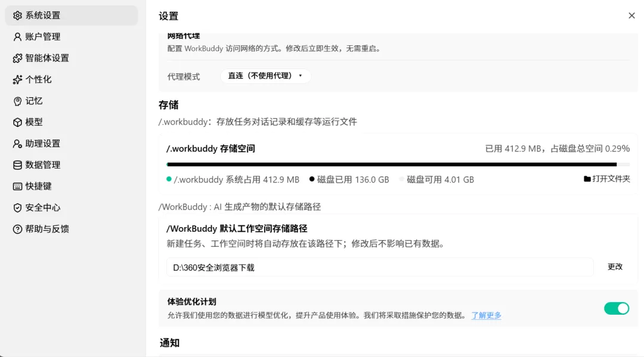644x357 pixels.
Task: Click the folder icon next to 打开文件夹
Action: [x=587, y=179]
